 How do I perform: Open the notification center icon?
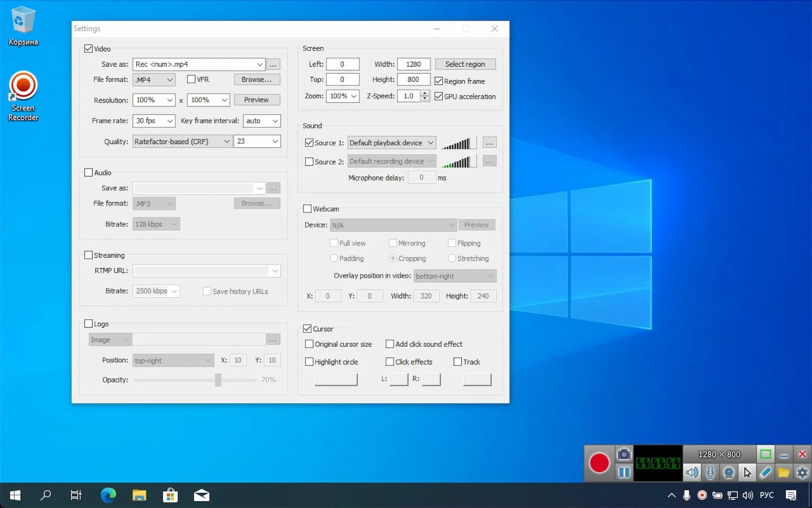tap(791, 495)
